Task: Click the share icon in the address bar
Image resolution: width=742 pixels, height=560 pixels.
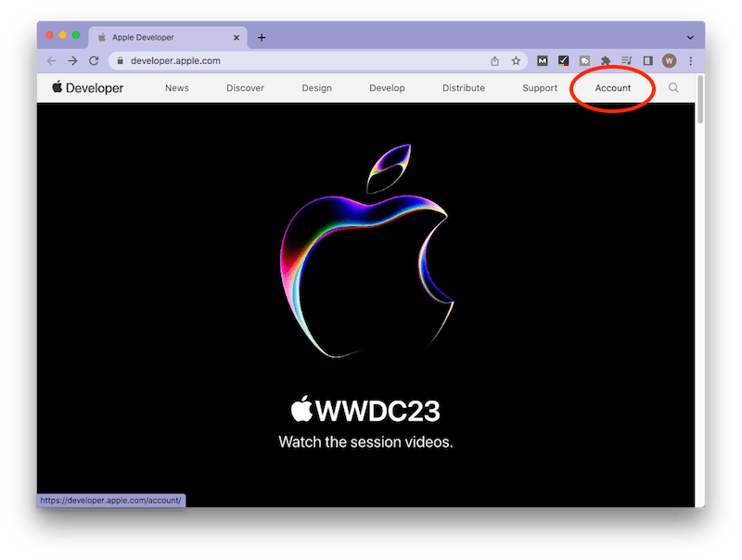Action: (x=494, y=61)
